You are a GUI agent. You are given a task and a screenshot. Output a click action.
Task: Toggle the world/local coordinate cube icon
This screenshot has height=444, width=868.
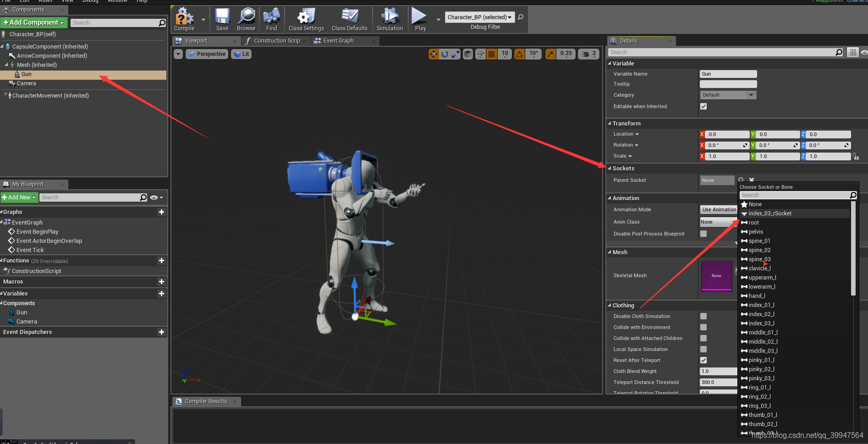(468, 54)
